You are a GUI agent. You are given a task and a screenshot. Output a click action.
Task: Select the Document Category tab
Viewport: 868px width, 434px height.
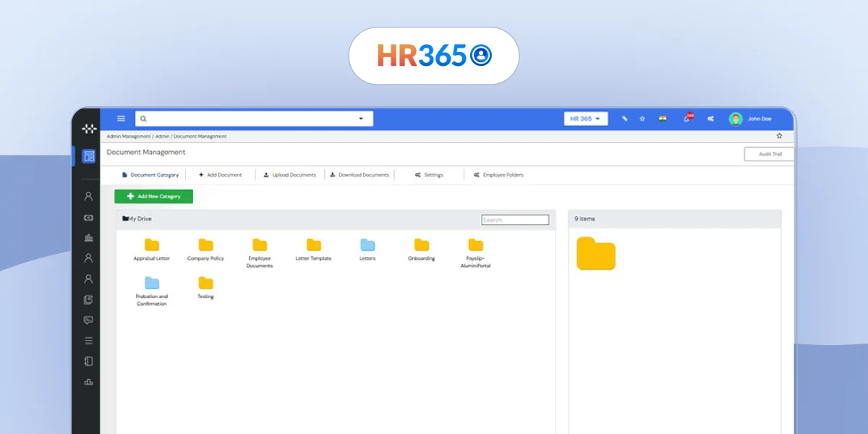[x=150, y=175]
